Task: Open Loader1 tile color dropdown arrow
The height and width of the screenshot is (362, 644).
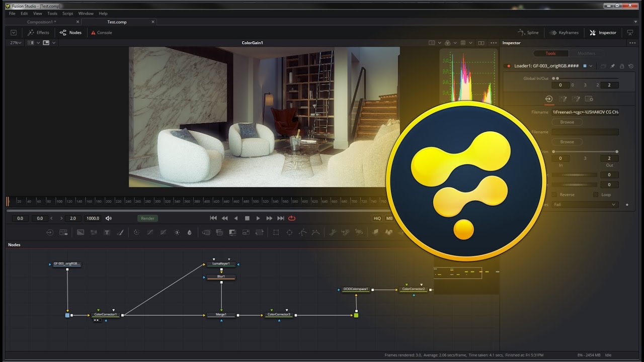Action: (591, 66)
